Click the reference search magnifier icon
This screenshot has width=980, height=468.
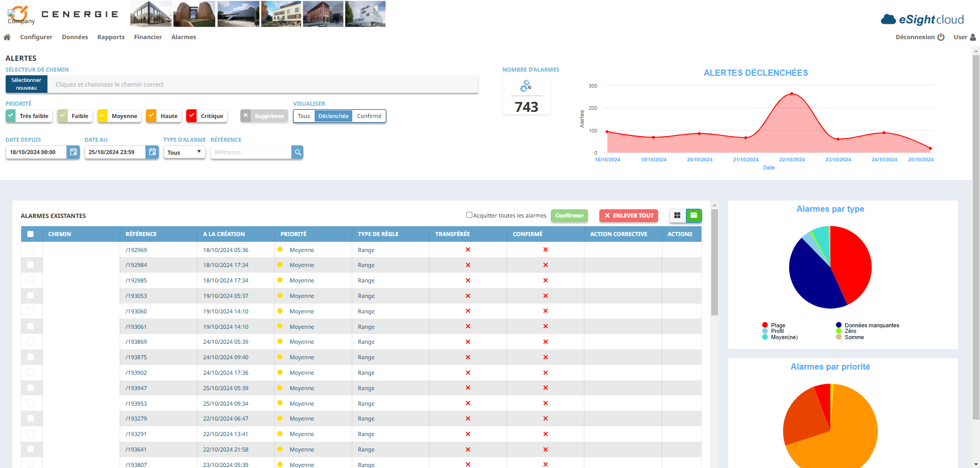298,152
